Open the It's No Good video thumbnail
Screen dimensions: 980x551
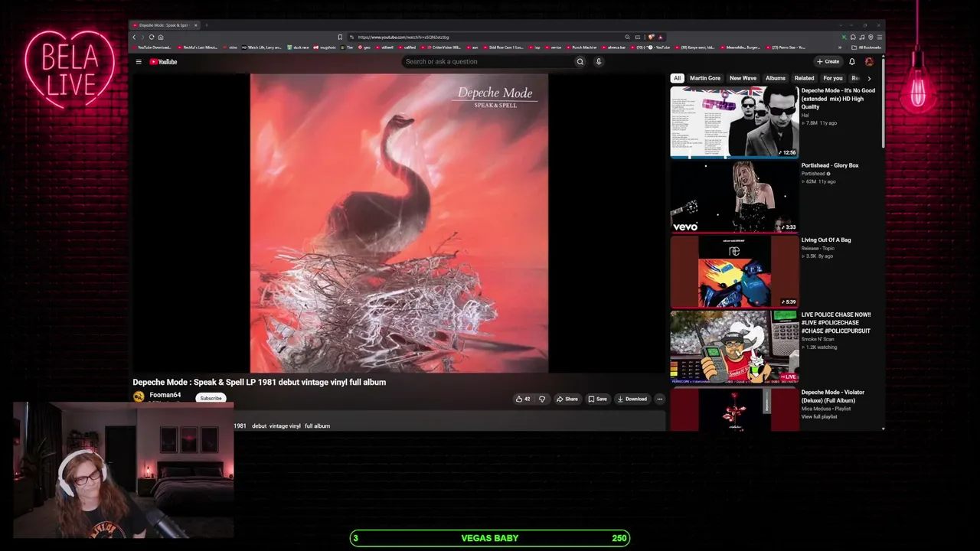[734, 122]
